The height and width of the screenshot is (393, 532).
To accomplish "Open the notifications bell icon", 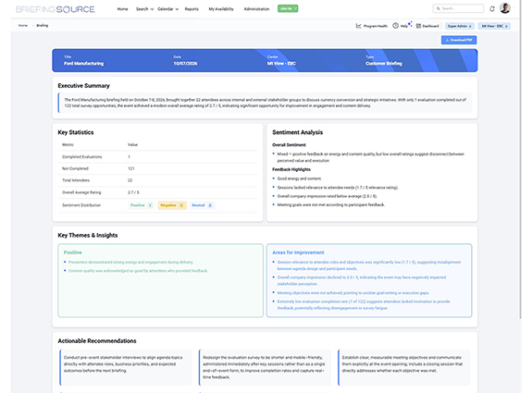I will click(492, 9).
